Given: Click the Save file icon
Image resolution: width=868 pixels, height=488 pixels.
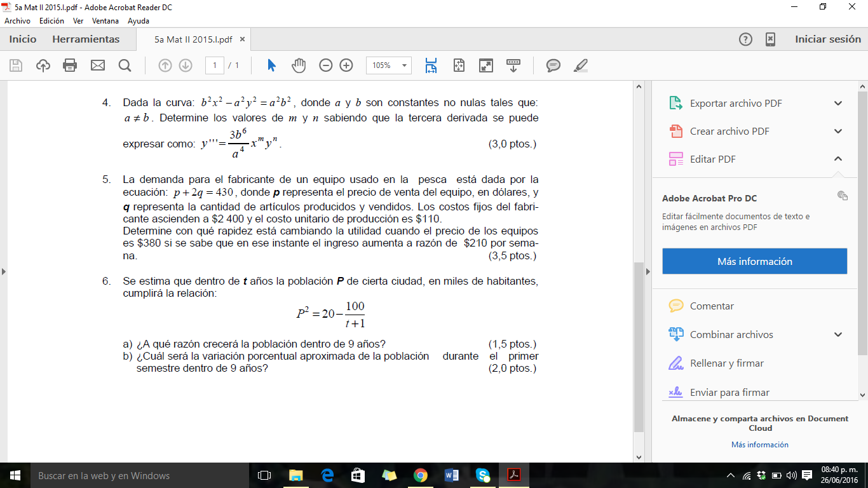Looking at the screenshot, I should pos(16,65).
